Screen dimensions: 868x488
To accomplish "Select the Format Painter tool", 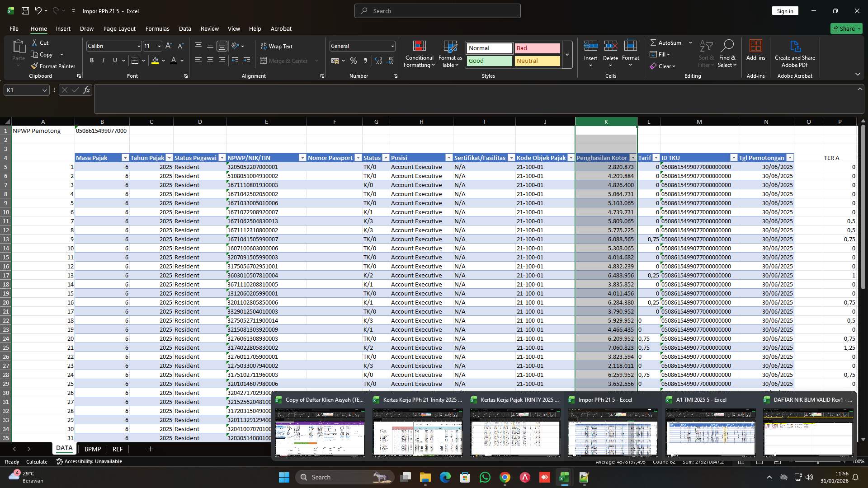I will coord(53,66).
